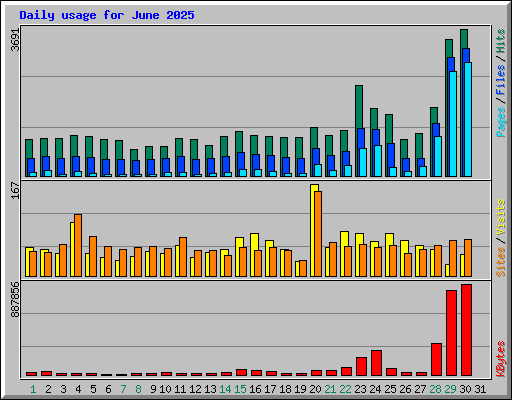Click the orange Sites bar for day 4
The width and height of the screenshot is (512, 400).
click(78, 245)
